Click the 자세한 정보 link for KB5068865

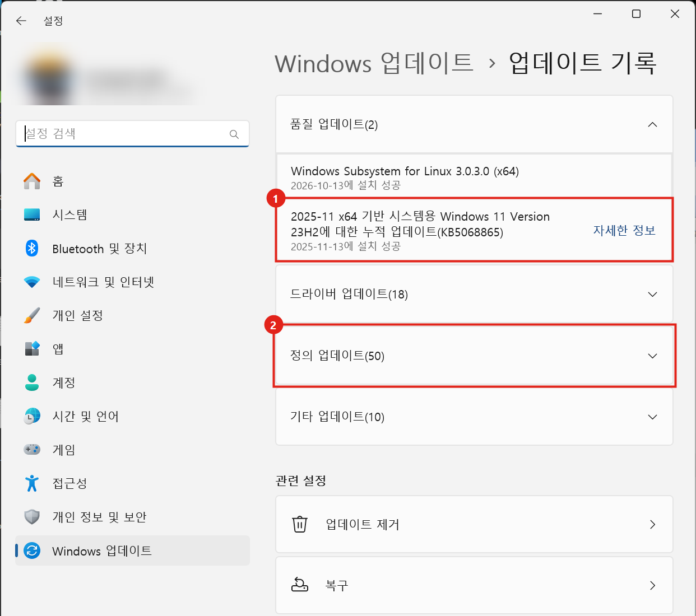coord(624,230)
